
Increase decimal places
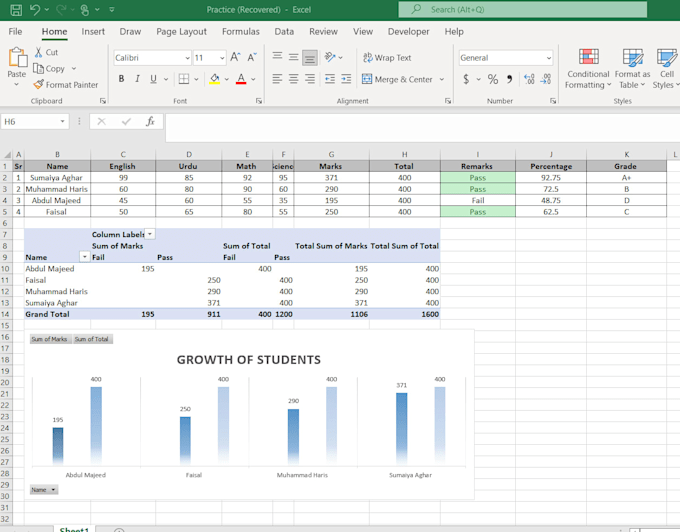tap(529, 79)
